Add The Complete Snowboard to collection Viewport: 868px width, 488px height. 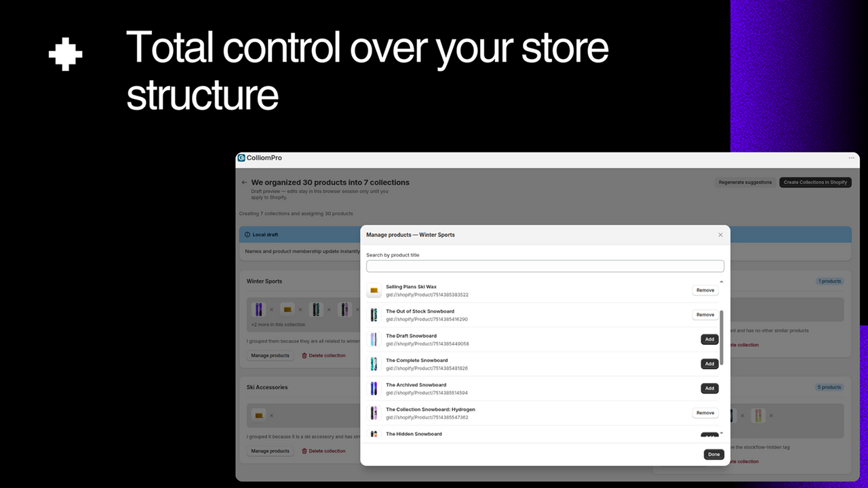(x=709, y=364)
